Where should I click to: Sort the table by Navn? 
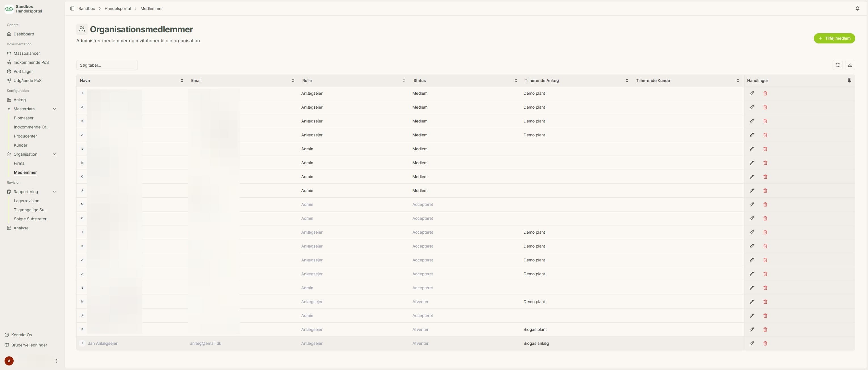click(182, 81)
